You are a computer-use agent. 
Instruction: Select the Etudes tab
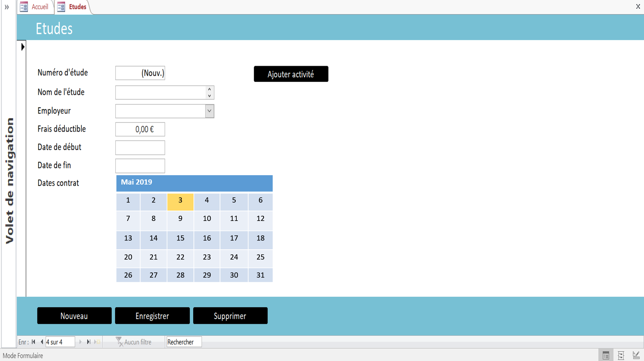click(72, 7)
